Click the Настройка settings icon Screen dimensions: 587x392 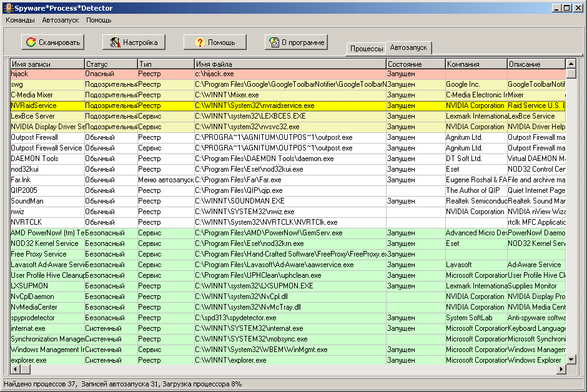point(114,42)
